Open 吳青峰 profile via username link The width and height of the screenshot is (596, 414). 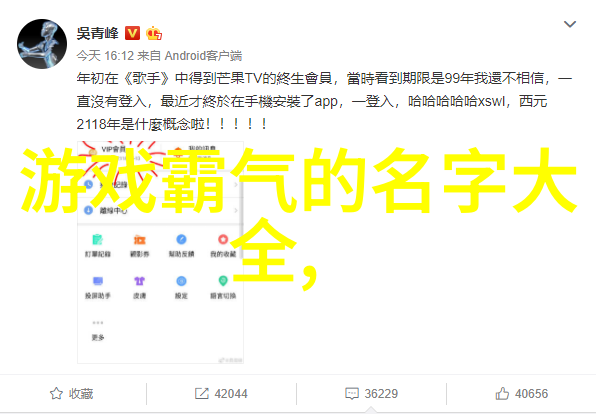tap(98, 33)
